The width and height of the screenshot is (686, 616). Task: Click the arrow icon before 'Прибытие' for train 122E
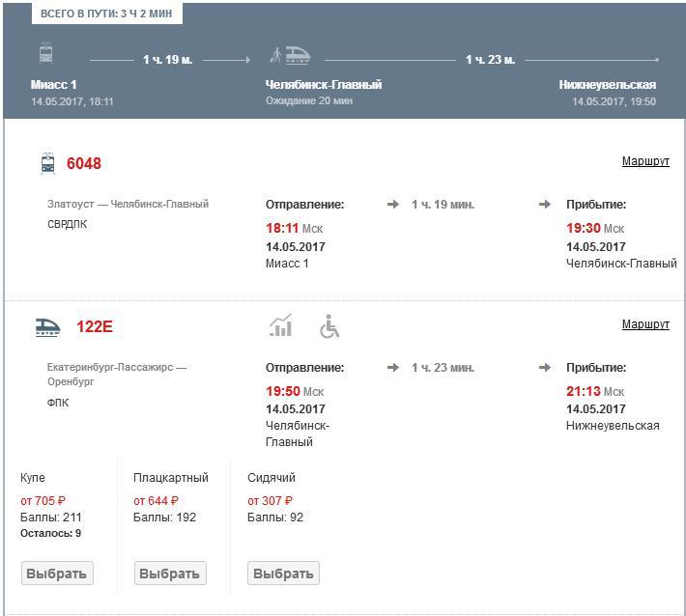coord(545,368)
